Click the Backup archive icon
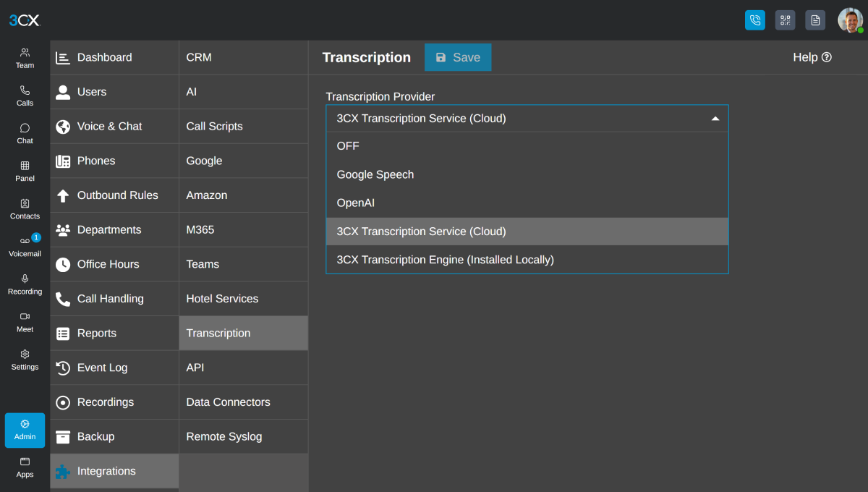 (63, 437)
